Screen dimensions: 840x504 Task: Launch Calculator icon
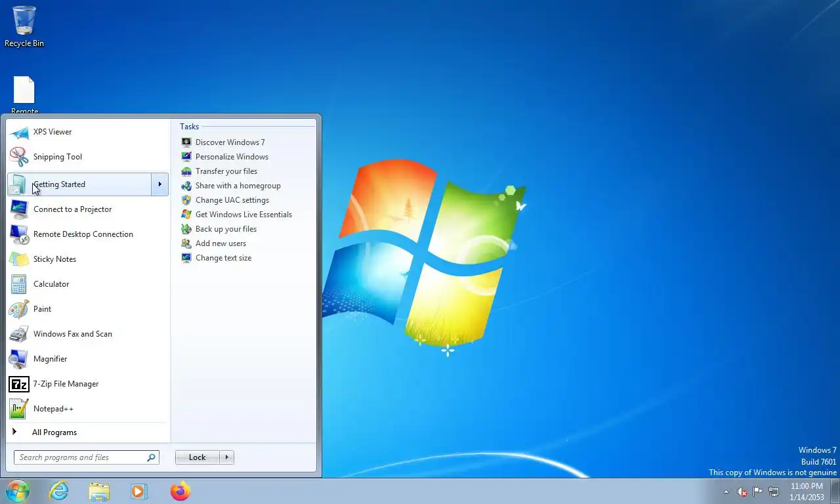click(19, 284)
